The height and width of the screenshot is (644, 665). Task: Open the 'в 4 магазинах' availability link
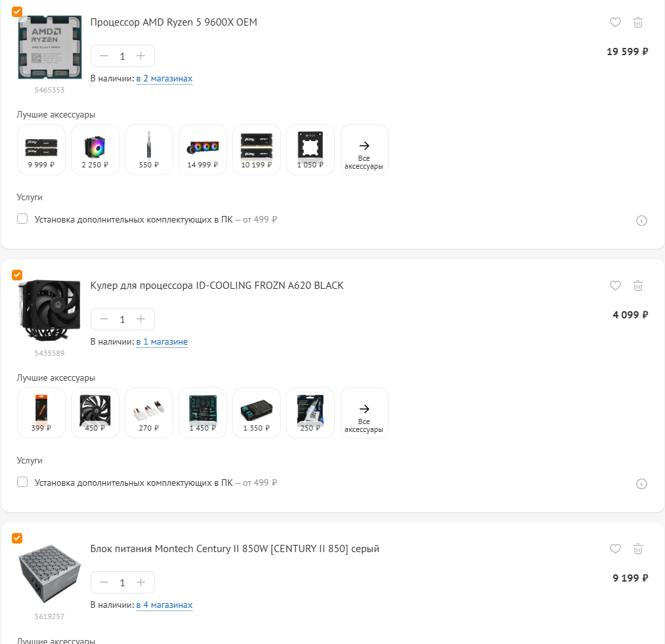(x=164, y=605)
